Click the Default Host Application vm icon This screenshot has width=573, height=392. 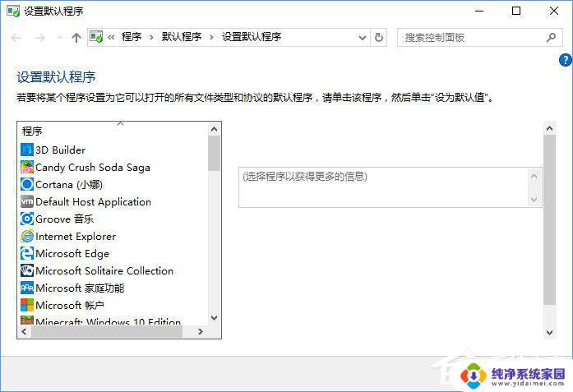pyautogui.click(x=26, y=201)
